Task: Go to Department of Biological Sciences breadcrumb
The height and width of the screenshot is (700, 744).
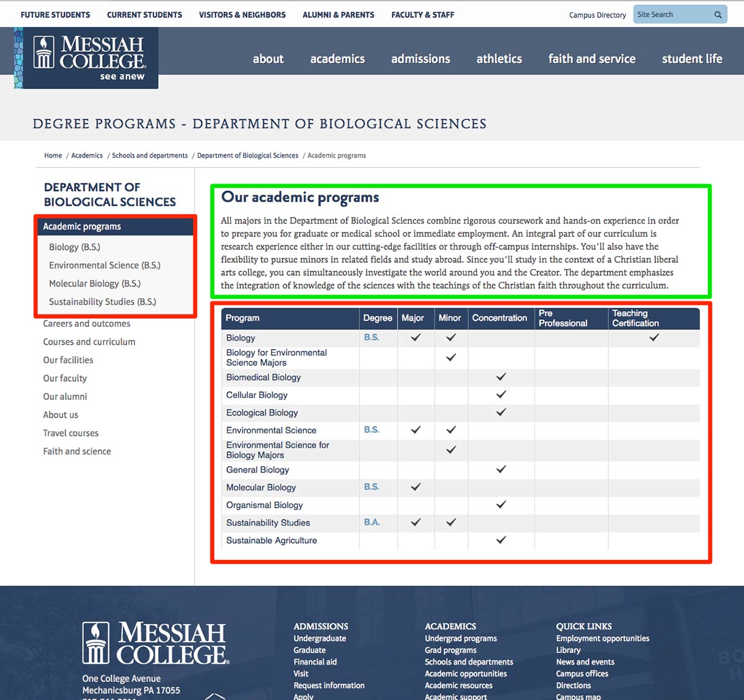Action: point(247,156)
